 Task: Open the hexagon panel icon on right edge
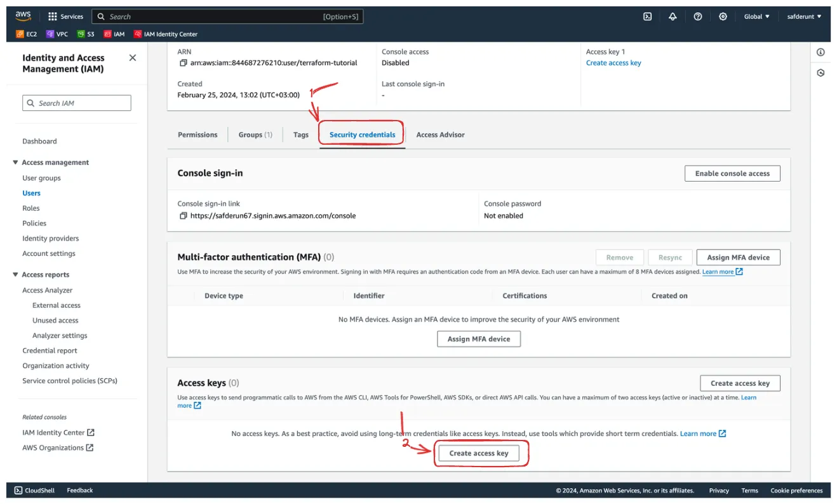820,73
